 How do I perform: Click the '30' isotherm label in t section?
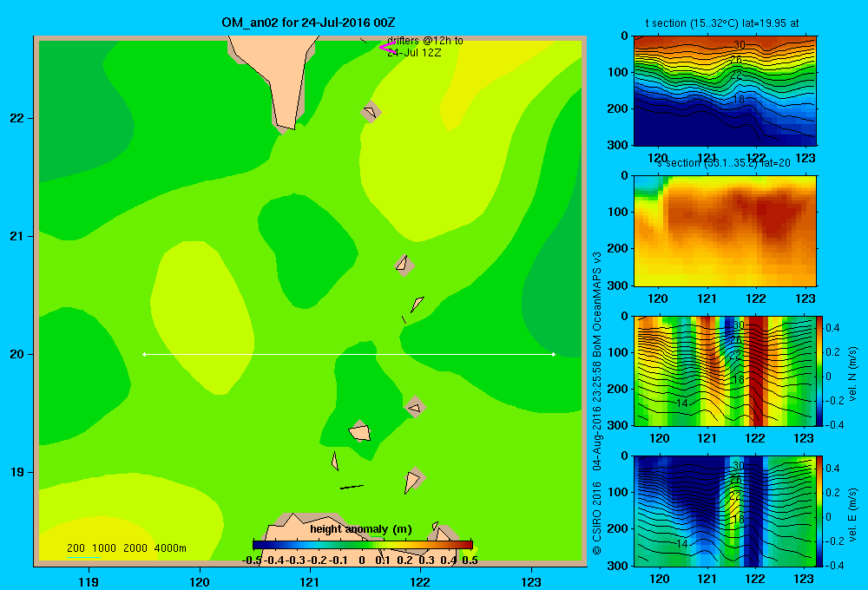click(x=739, y=45)
